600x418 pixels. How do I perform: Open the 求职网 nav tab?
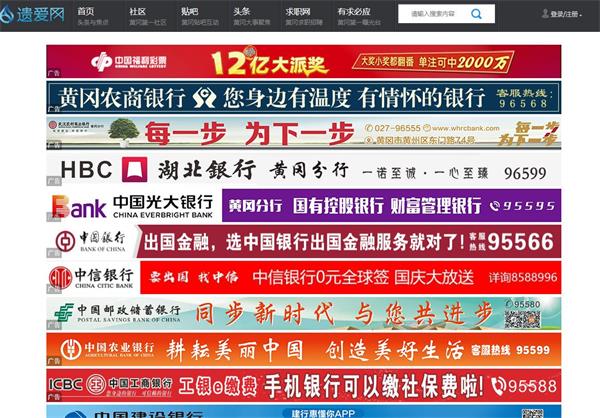coord(304,16)
